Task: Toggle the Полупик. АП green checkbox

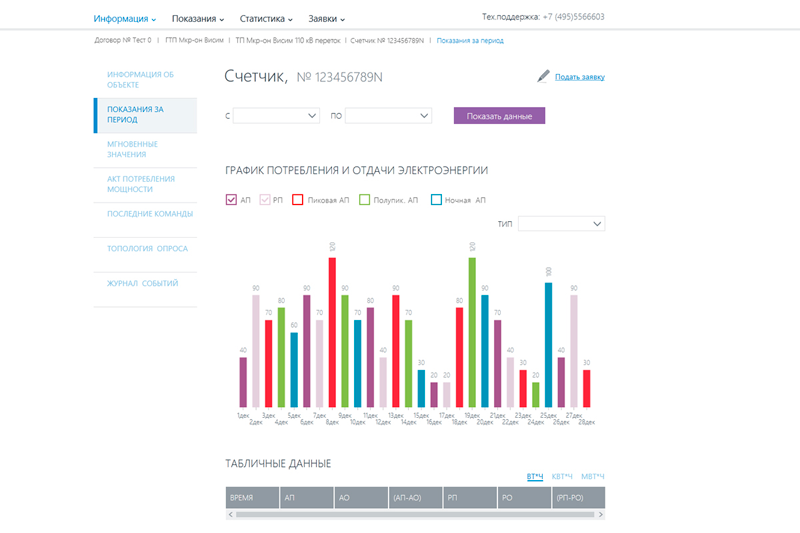Action: click(365, 200)
